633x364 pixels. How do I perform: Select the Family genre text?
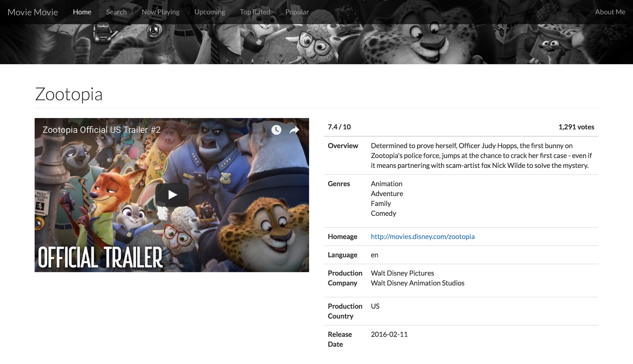point(381,203)
